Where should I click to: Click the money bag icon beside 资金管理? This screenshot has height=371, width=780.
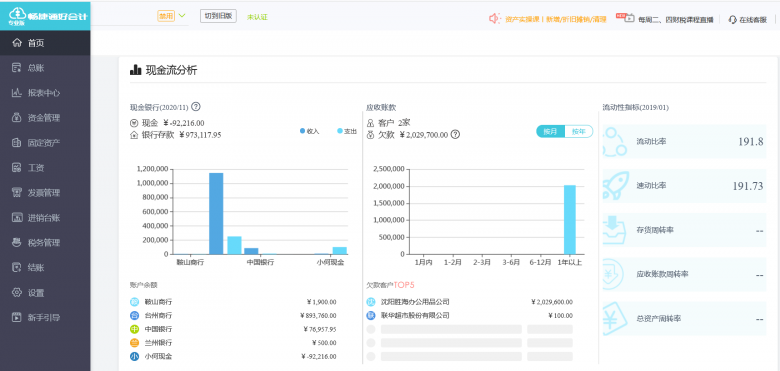click(17, 118)
